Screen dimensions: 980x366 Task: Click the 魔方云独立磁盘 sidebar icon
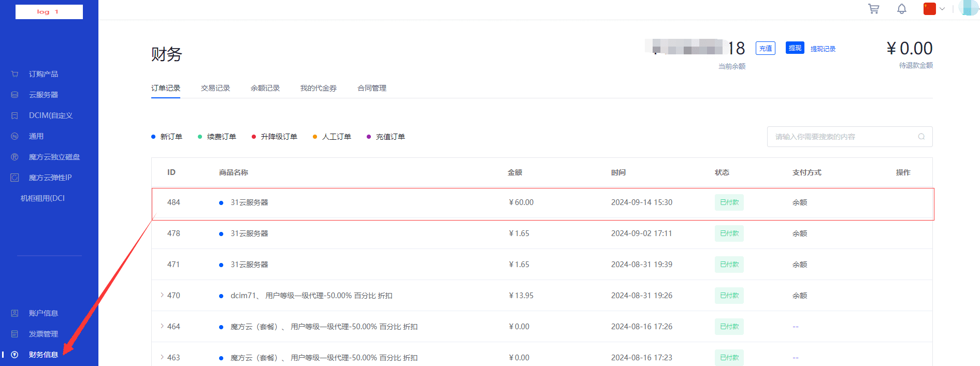click(x=15, y=157)
